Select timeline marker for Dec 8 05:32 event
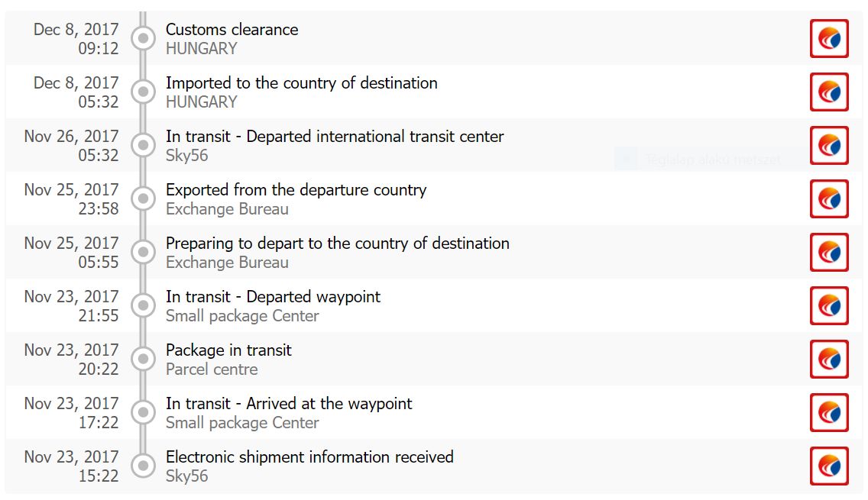Viewport: 868px width, 500px height. pos(143,92)
